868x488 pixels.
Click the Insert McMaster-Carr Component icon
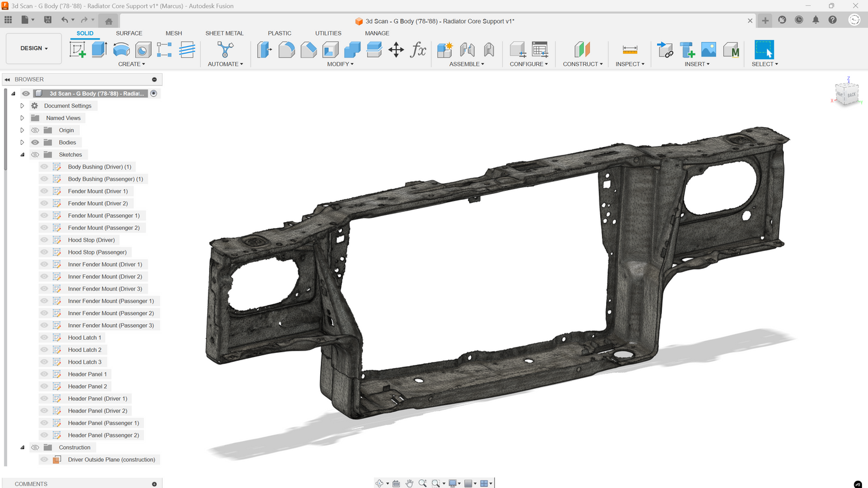[x=730, y=50]
